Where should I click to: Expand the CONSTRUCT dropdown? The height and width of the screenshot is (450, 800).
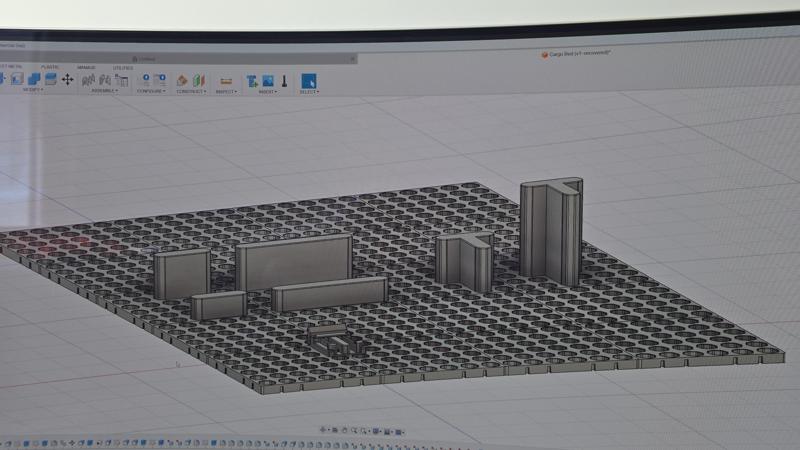[x=191, y=92]
